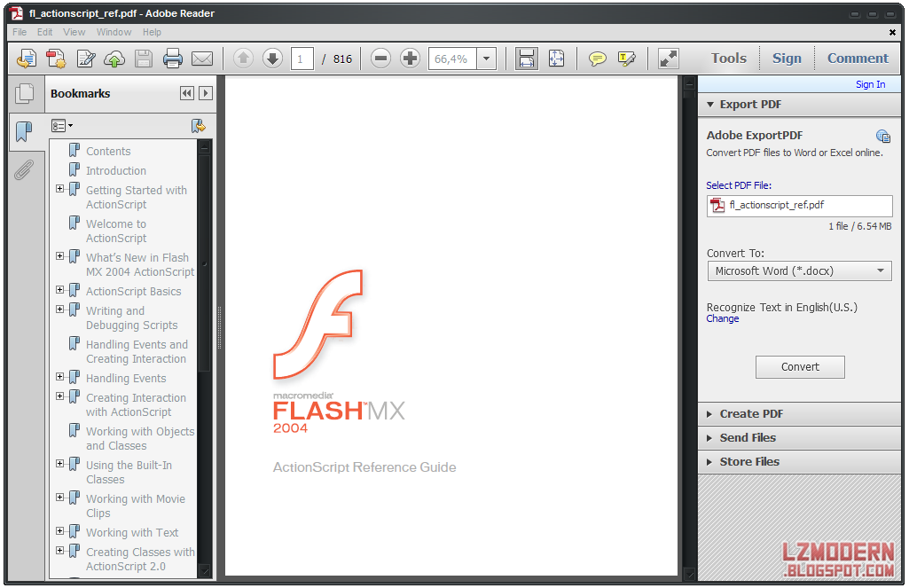This screenshot has width=909, height=588.
Task: Expand Getting Started with ActionScript bookmark
Action: pos(59,188)
